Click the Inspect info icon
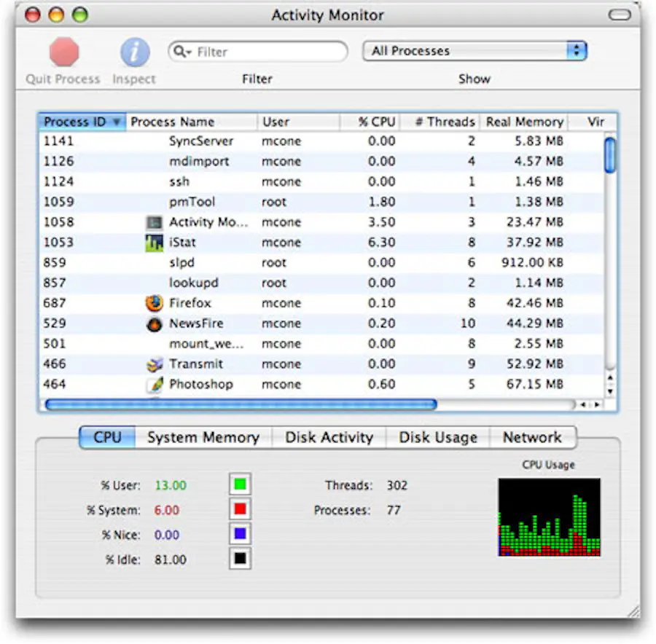 pyautogui.click(x=133, y=51)
